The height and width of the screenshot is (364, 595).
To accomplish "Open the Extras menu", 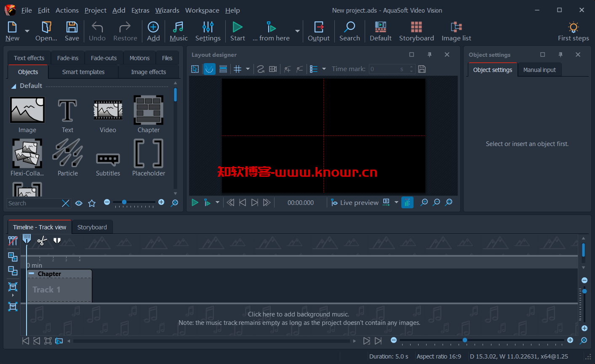I will click(140, 10).
